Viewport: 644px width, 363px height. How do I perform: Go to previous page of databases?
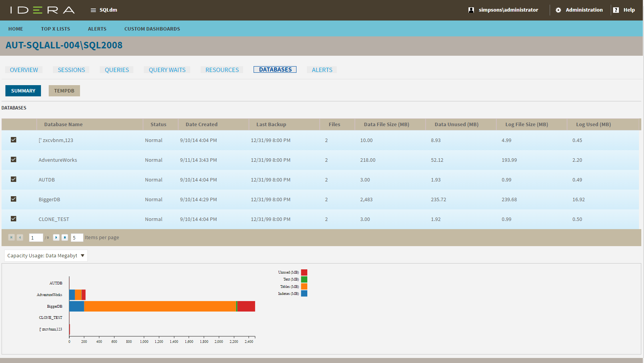coord(20,238)
